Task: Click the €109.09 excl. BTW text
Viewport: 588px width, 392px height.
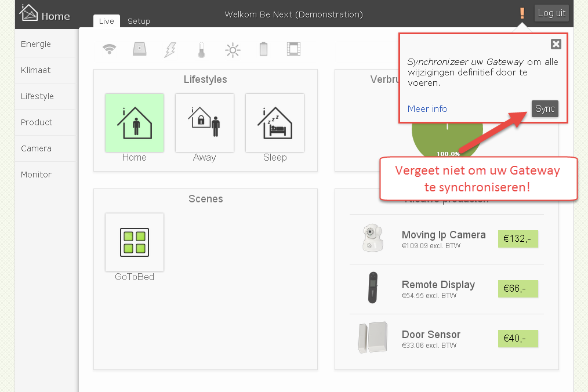Action: coord(431,246)
